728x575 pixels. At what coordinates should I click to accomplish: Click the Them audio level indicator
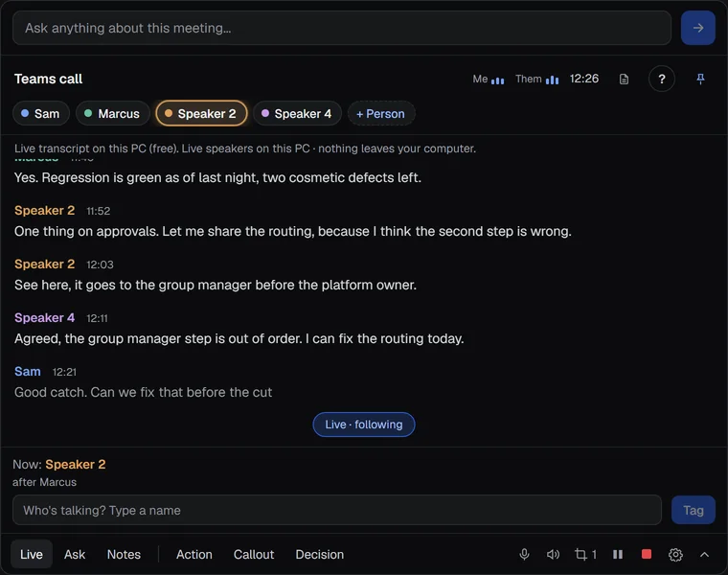pyautogui.click(x=536, y=80)
